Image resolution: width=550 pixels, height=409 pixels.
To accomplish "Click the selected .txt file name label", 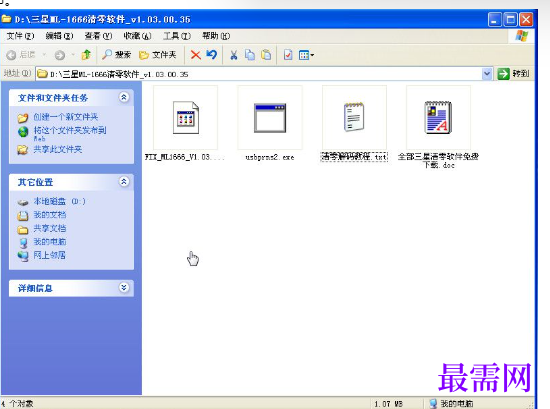I will click(x=354, y=157).
